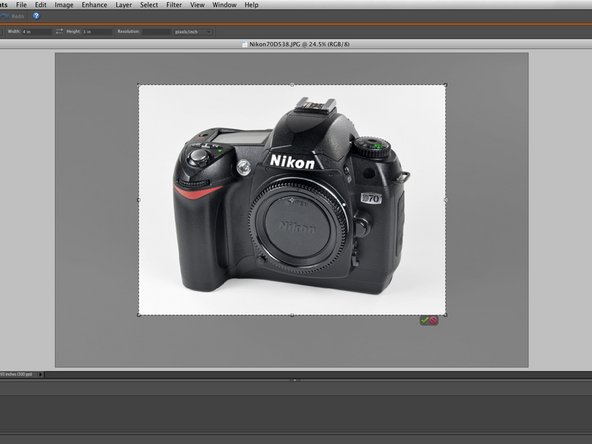Open the Help menu
592x444 pixels.
tap(251, 5)
